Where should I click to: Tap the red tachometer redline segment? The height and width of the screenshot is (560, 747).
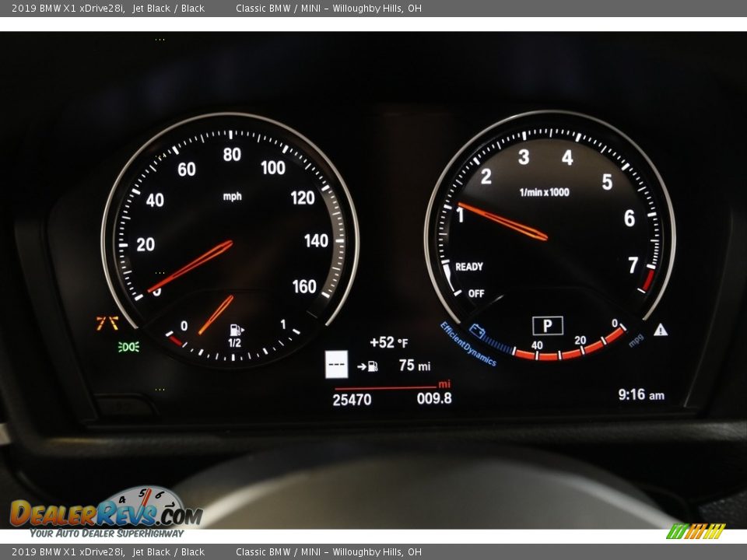[x=647, y=279]
